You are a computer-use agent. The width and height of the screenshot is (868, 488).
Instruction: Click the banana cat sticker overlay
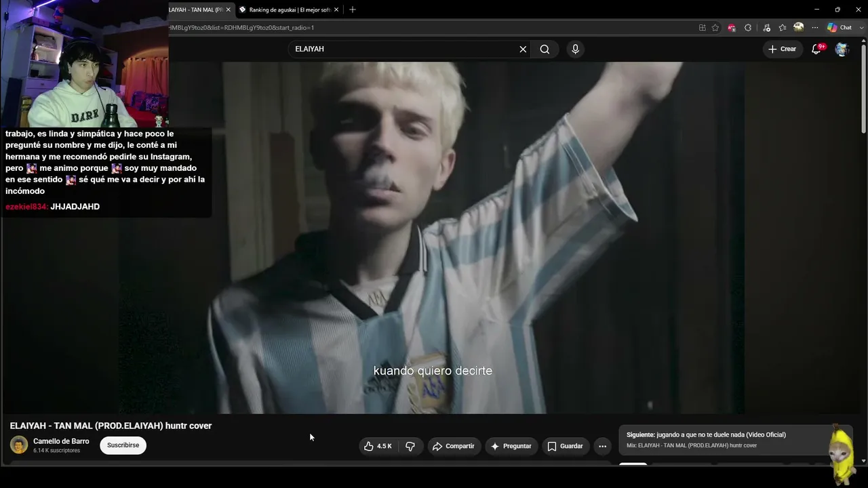point(842,455)
